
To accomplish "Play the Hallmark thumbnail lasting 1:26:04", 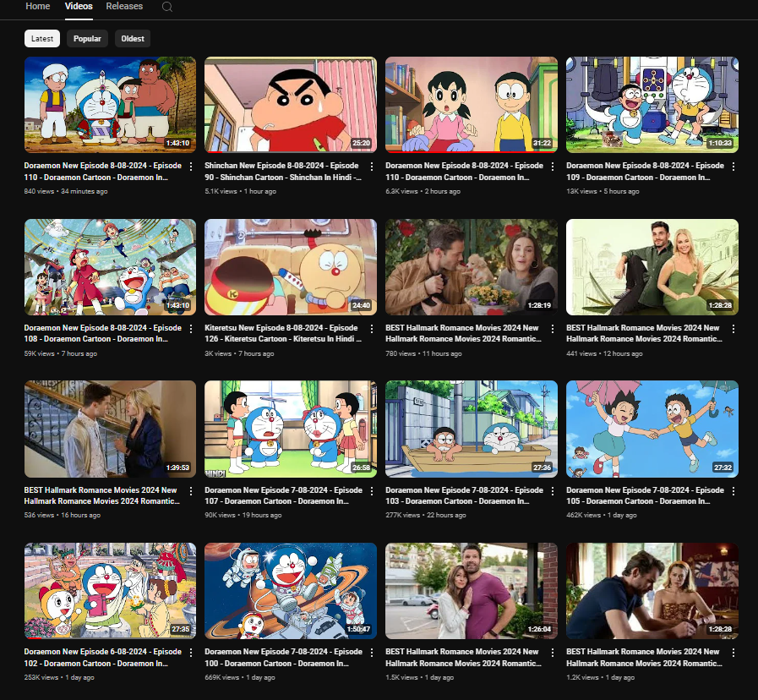I will point(472,591).
